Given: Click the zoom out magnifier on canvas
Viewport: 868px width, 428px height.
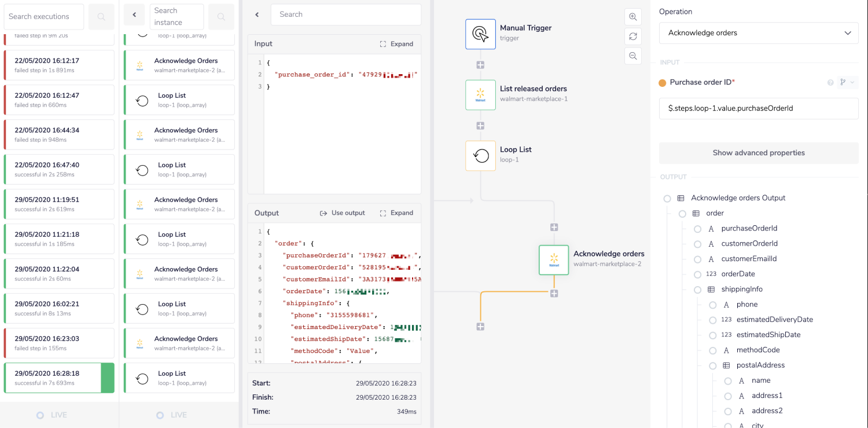Looking at the screenshot, I should 633,56.
